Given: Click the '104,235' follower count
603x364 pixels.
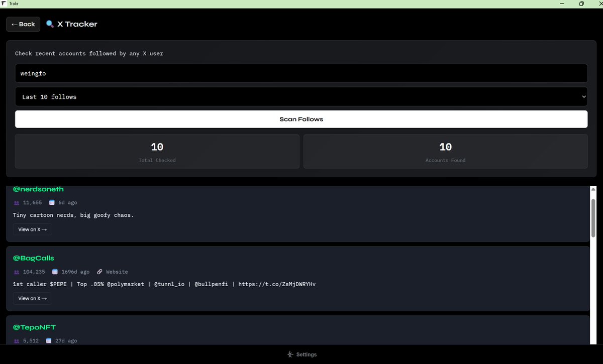Looking at the screenshot, I should pyautogui.click(x=34, y=272).
